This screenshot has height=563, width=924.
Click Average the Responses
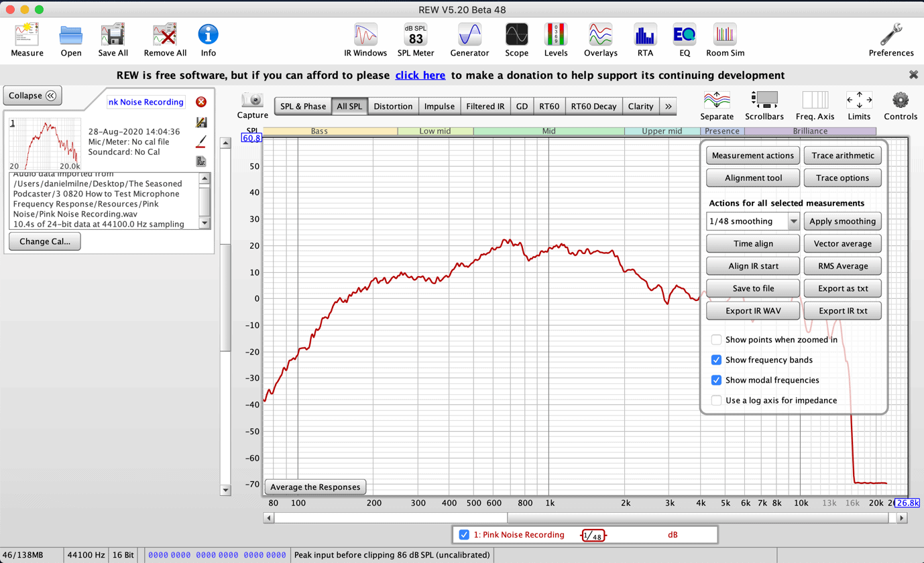pyautogui.click(x=314, y=487)
